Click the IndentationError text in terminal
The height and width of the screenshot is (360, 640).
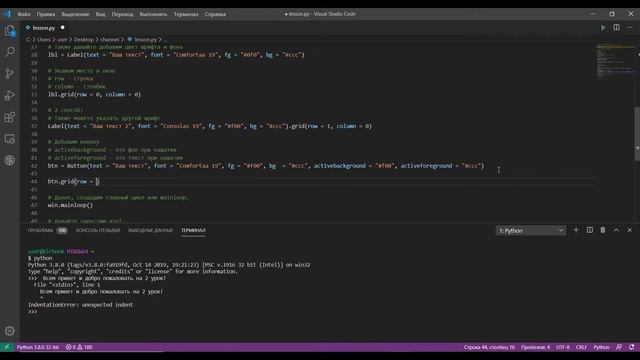(x=80, y=305)
